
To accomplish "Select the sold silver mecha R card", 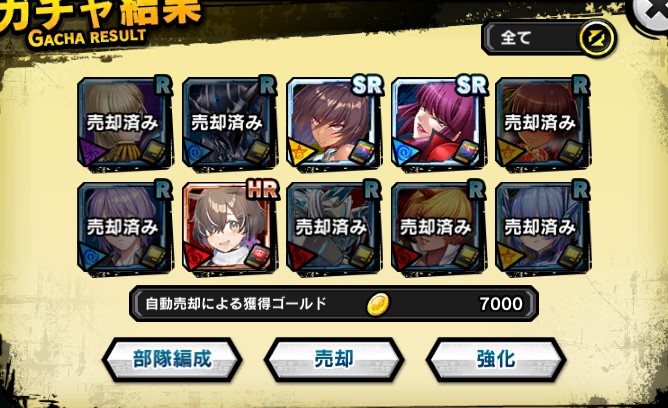I will pos(335,229).
